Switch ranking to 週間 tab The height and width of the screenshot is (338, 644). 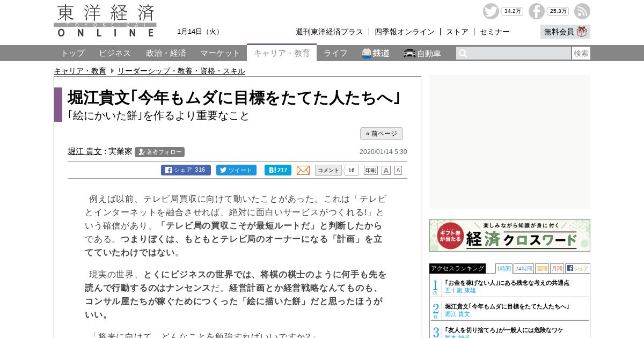541,268
